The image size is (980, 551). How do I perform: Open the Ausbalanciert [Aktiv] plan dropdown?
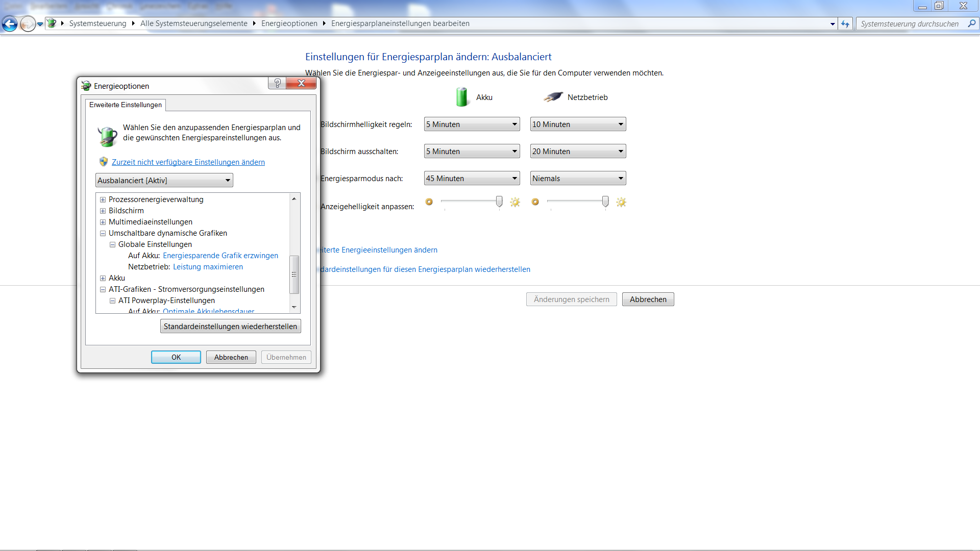point(164,180)
